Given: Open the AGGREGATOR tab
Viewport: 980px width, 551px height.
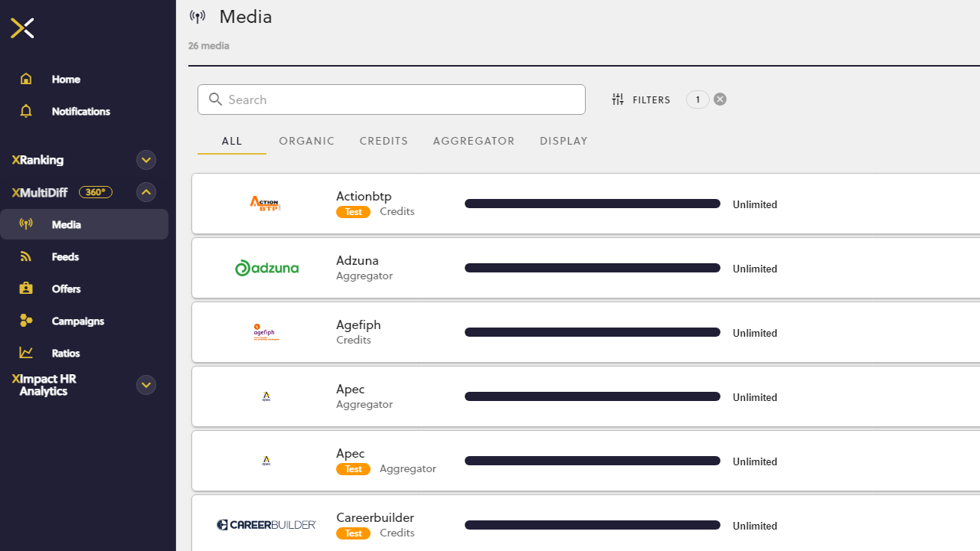Looking at the screenshot, I should click(x=474, y=141).
